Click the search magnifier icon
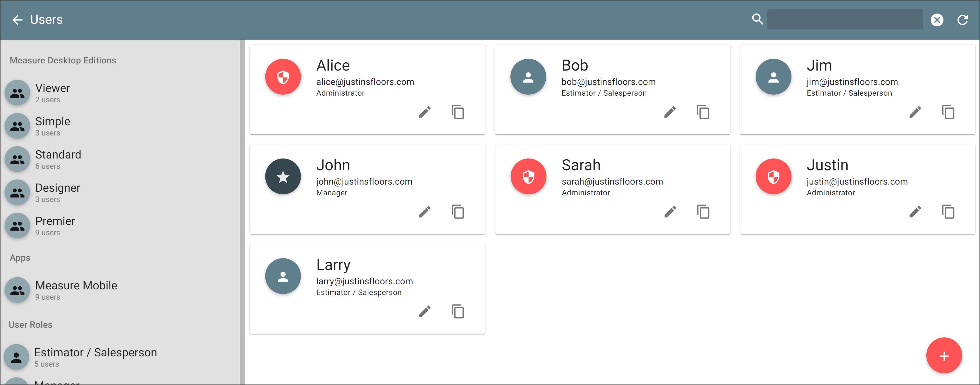980x385 pixels. tap(757, 19)
